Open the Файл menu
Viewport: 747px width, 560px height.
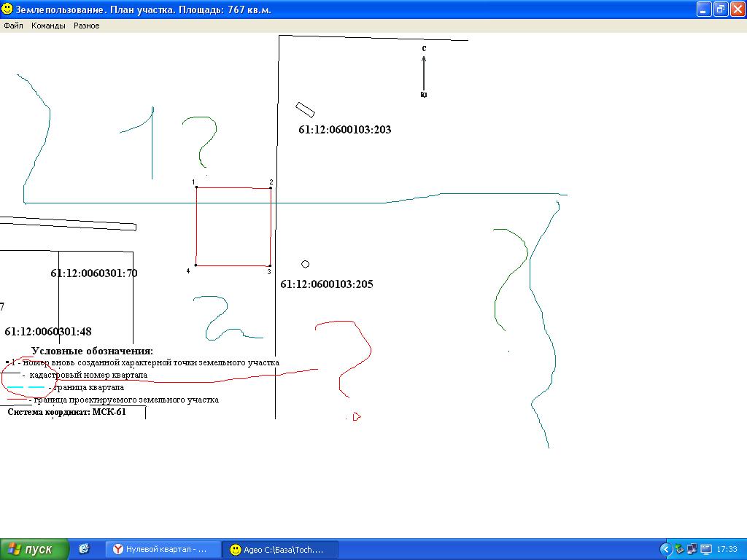pyautogui.click(x=13, y=26)
